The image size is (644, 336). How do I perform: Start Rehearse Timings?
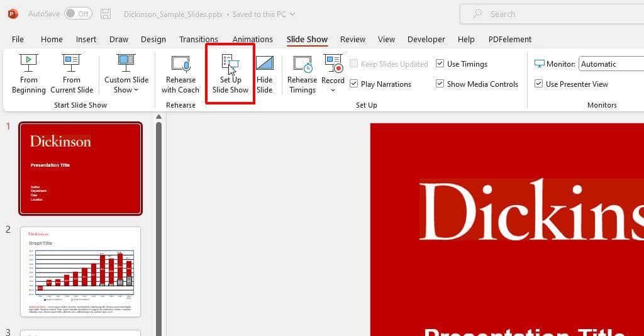[x=302, y=74]
